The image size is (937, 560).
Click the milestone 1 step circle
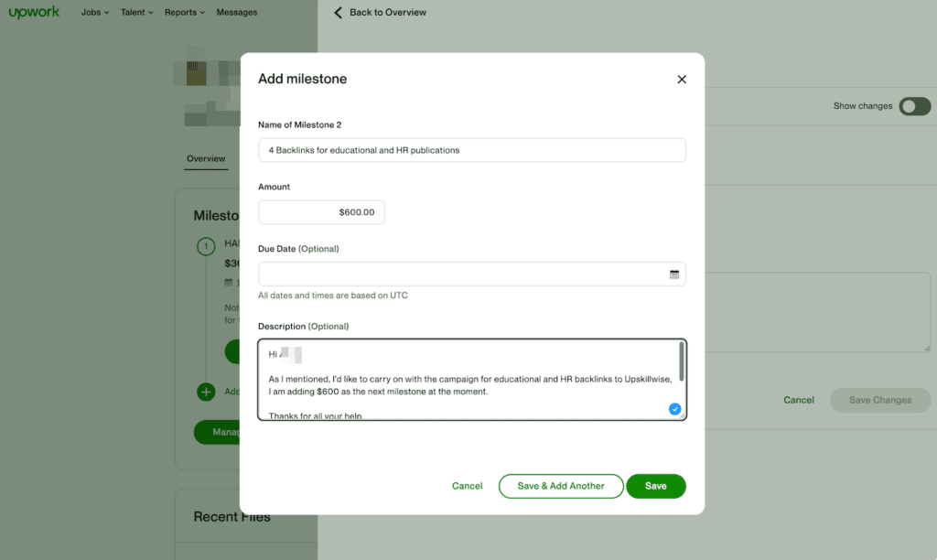click(x=207, y=245)
